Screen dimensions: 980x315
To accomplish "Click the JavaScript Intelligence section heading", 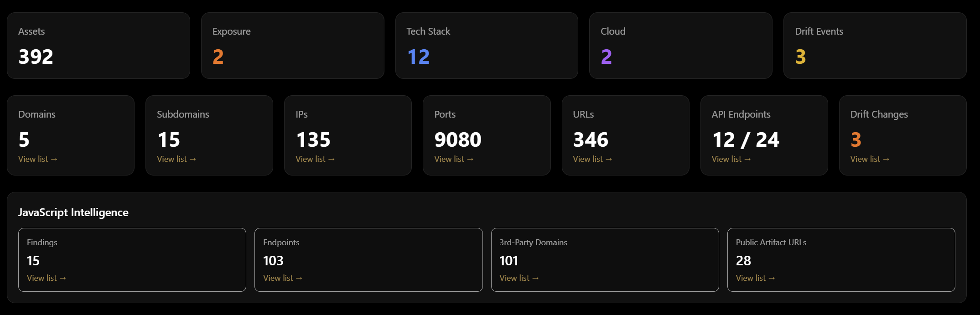I will point(73,212).
